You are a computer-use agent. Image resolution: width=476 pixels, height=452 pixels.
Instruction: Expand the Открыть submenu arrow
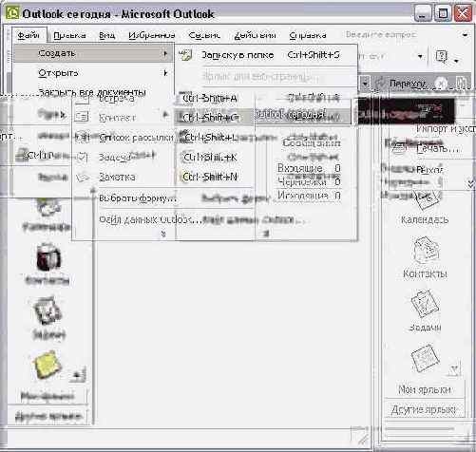(x=165, y=73)
